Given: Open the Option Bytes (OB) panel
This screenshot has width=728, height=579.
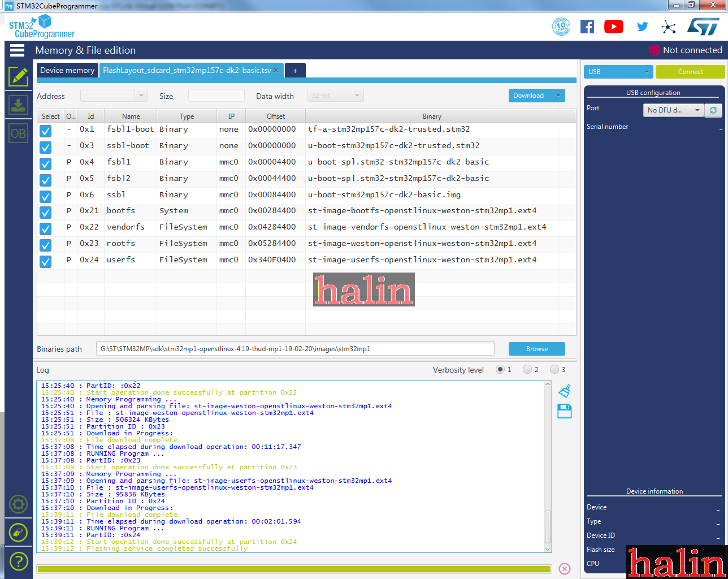Looking at the screenshot, I should tap(18, 134).
